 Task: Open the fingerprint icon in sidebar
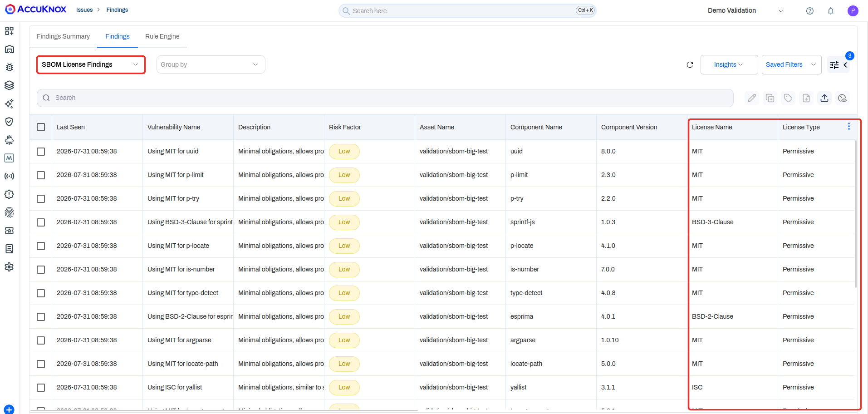pyautogui.click(x=9, y=212)
